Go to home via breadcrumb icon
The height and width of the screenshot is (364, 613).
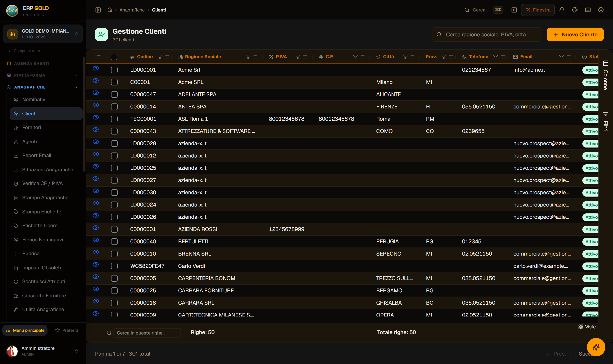[x=110, y=10]
